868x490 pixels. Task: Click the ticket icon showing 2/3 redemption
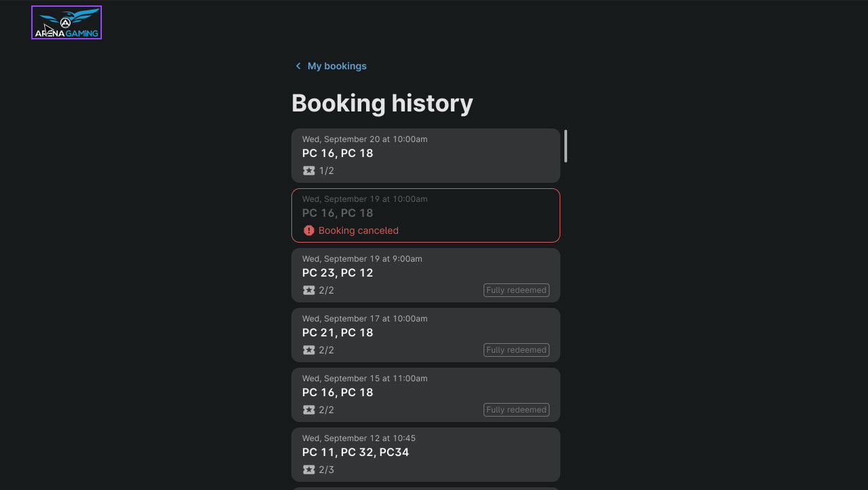click(309, 470)
